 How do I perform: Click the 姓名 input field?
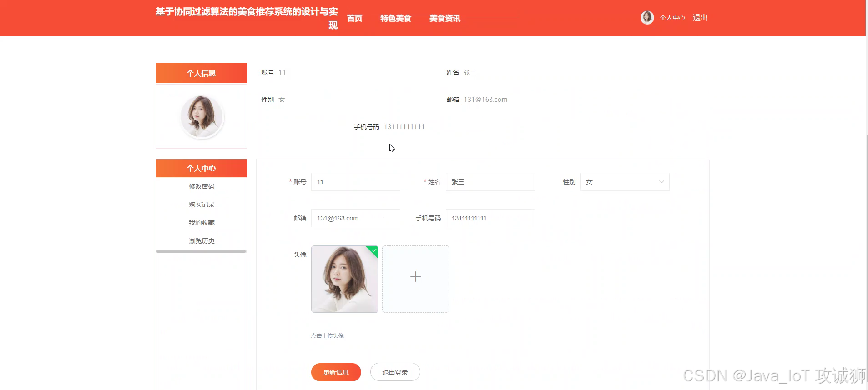490,182
